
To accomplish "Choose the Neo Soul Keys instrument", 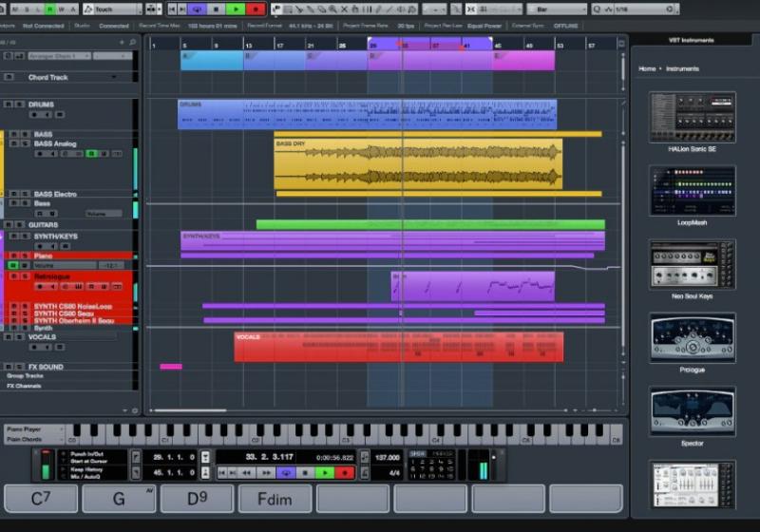I will tap(692, 264).
